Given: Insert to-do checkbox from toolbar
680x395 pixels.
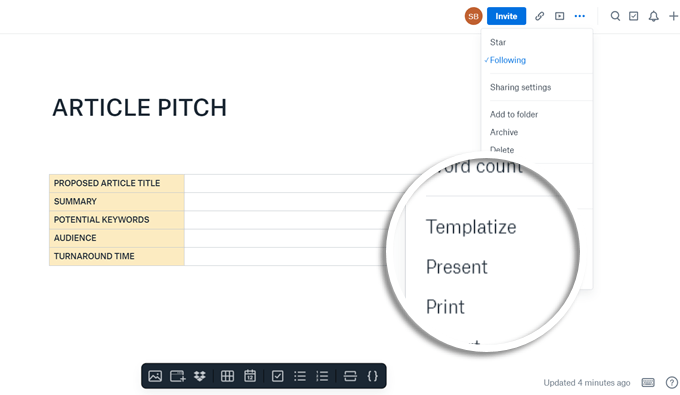Looking at the screenshot, I should click(278, 376).
